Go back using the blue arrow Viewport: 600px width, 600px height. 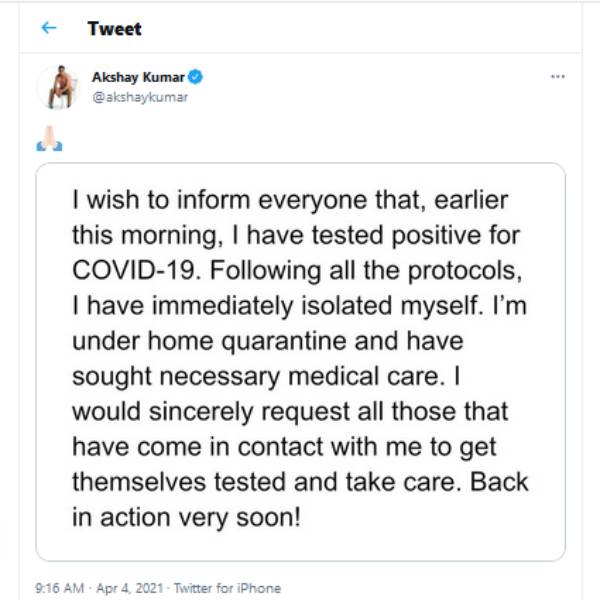(49, 28)
